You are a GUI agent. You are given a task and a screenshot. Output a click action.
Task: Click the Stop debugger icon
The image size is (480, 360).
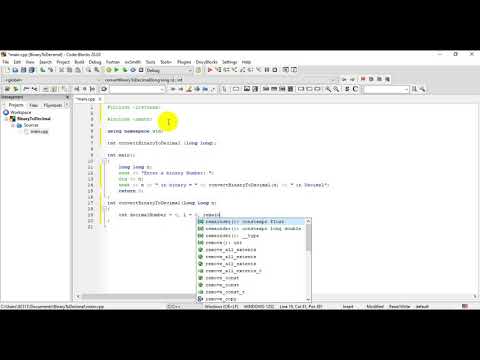click(275, 70)
